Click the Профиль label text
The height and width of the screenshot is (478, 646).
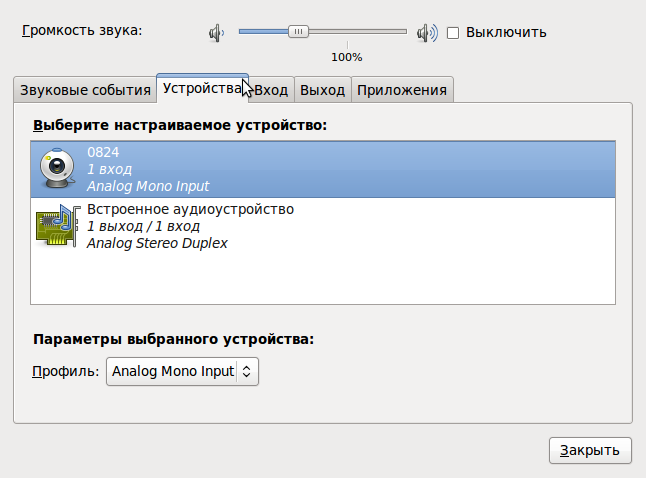pos(66,372)
